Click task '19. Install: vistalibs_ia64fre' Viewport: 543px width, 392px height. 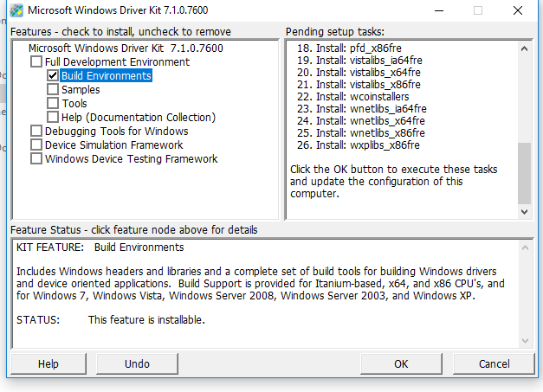[x=359, y=61]
